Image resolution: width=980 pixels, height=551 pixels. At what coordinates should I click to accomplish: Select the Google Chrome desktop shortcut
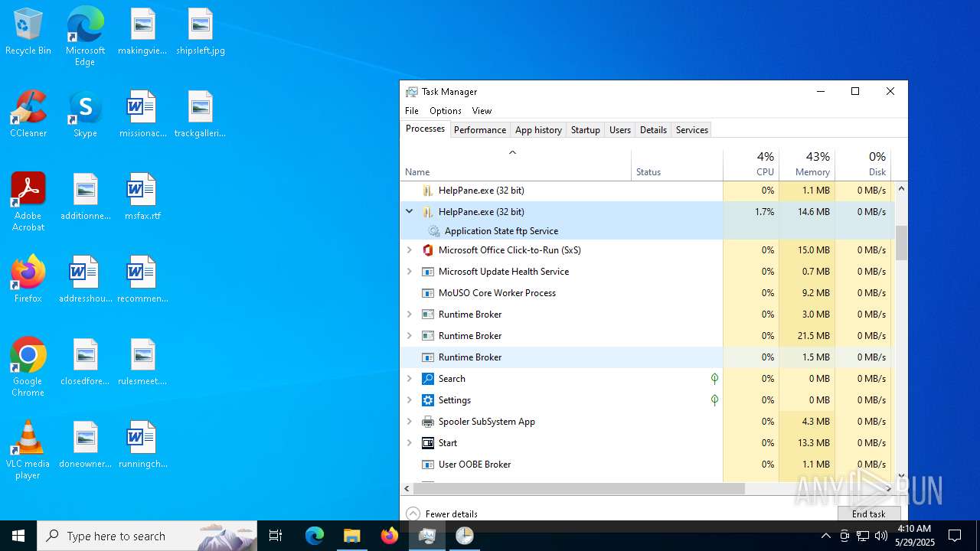pyautogui.click(x=28, y=368)
